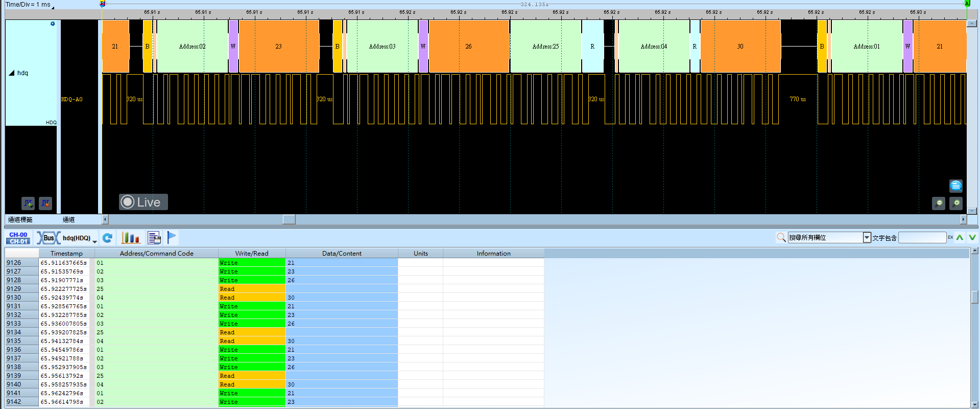Click the orange data block labeled 30

pyautogui.click(x=740, y=46)
